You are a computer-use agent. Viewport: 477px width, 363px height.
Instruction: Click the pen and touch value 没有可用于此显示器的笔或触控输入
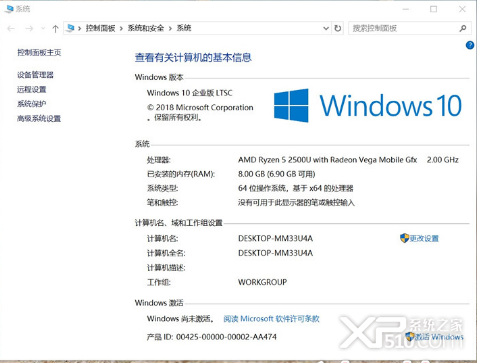click(296, 203)
